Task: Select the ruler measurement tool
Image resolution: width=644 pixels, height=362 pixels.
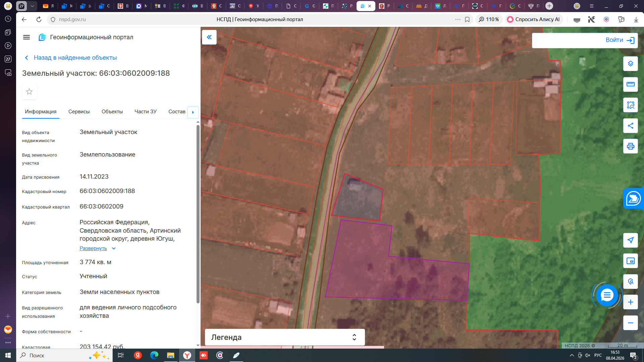Action: tap(630, 84)
